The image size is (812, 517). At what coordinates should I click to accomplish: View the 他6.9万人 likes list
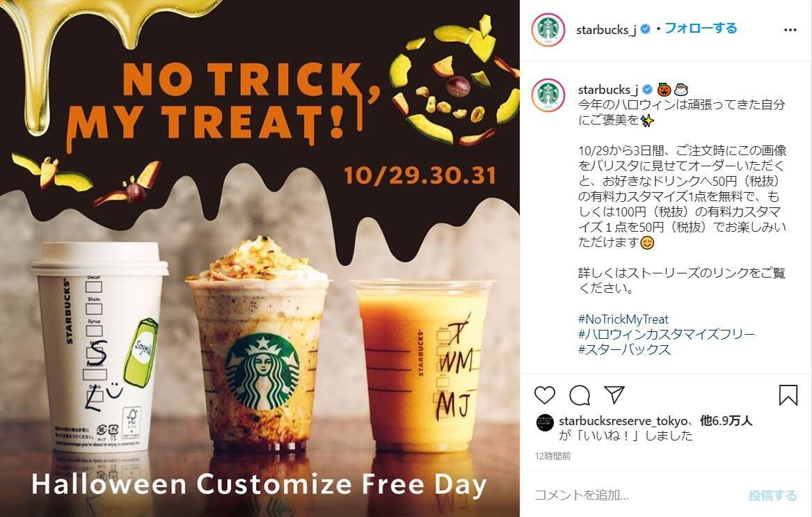[x=726, y=421]
